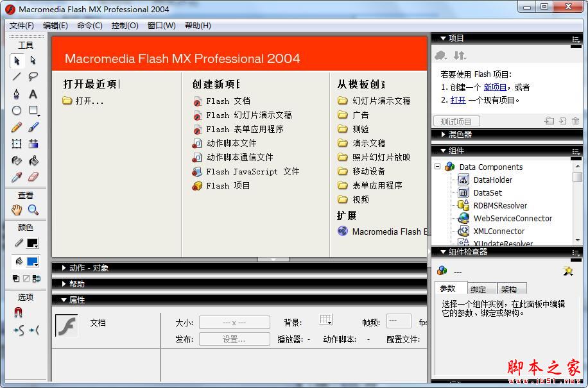Click the star icon in Component Inspector
588x388 pixels.
click(568, 271)
